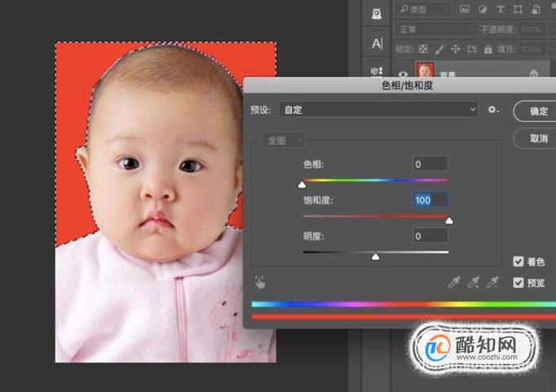Screen dimensions: 556x392
Task: Open the 预设 preset dropdown showing 自定
Action: pos(378,109)
